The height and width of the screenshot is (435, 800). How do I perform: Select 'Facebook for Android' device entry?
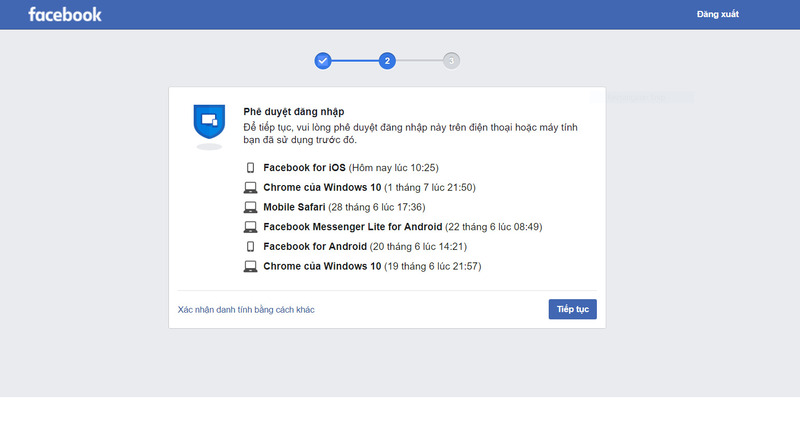[365, 247]
